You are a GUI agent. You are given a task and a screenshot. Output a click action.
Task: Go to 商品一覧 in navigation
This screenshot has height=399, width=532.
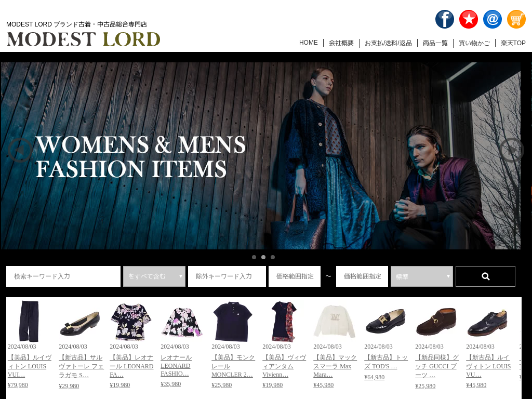point(435,43)
